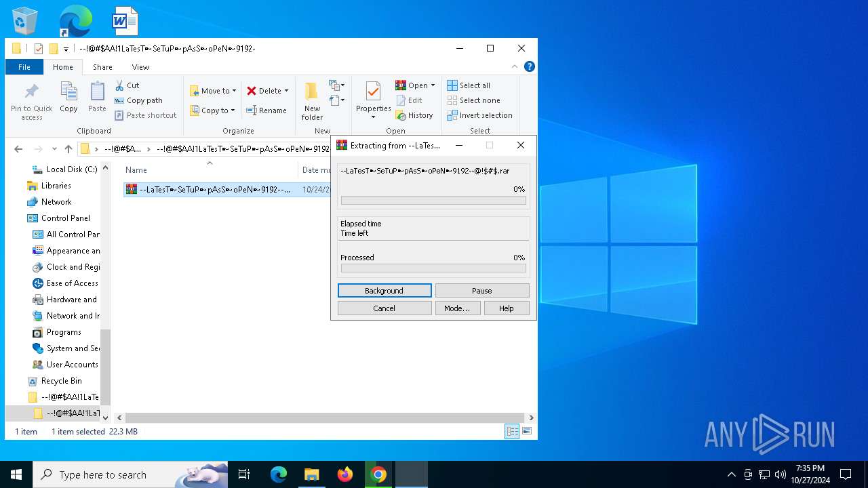The width and height of the screenshot is (868, 488).
Task: Open Task View on the taskbar
Action: (x=244, y=474)
